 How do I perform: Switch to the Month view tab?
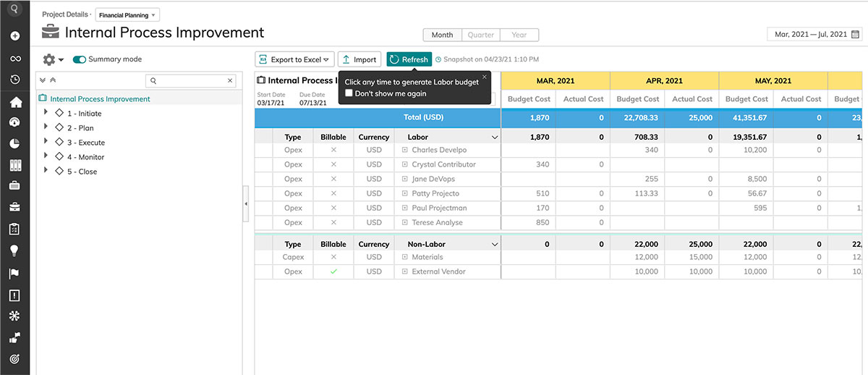pyautogui.click(x=443, y=35)
